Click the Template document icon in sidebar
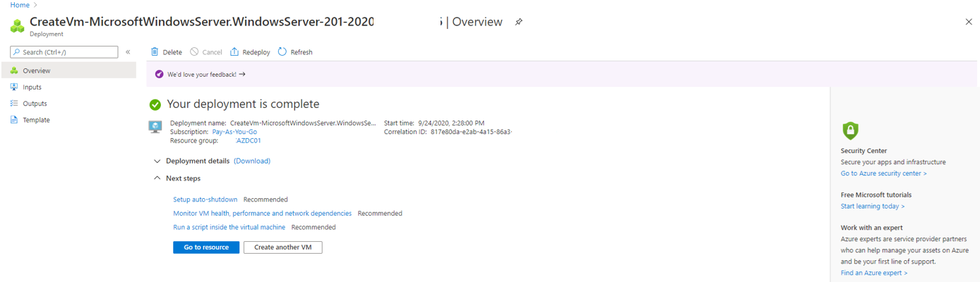This screenshot has height=282, width=980. pyautogui.click(x=14, y=120)
